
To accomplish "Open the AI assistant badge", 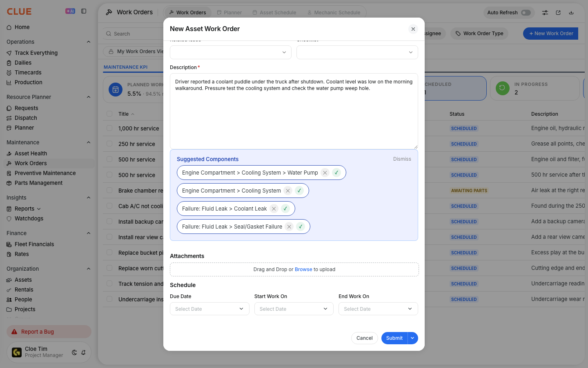I will 70,11.
